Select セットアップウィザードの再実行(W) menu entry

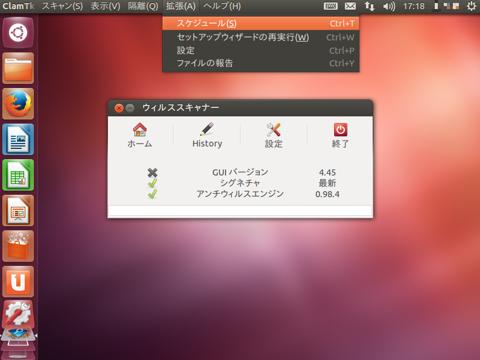[261, 37]
